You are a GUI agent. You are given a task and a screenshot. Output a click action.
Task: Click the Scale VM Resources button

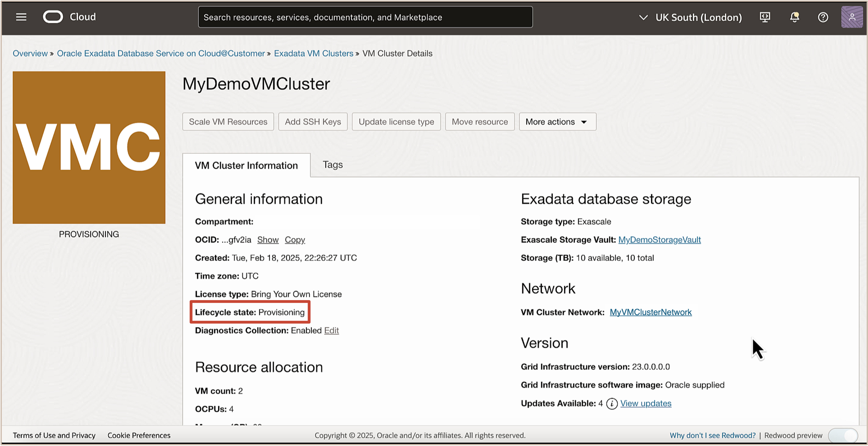[228, 122]
